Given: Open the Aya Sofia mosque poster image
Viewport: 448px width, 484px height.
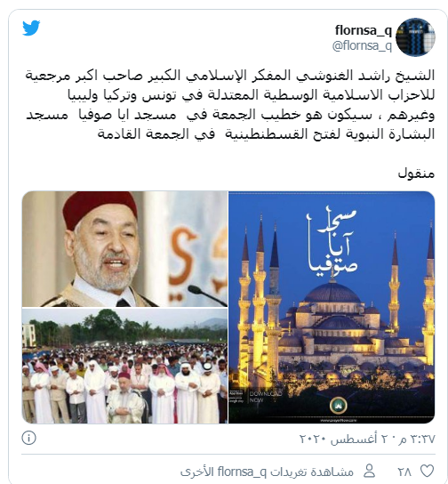Looking at the screenshot, I should pos(332,307).
